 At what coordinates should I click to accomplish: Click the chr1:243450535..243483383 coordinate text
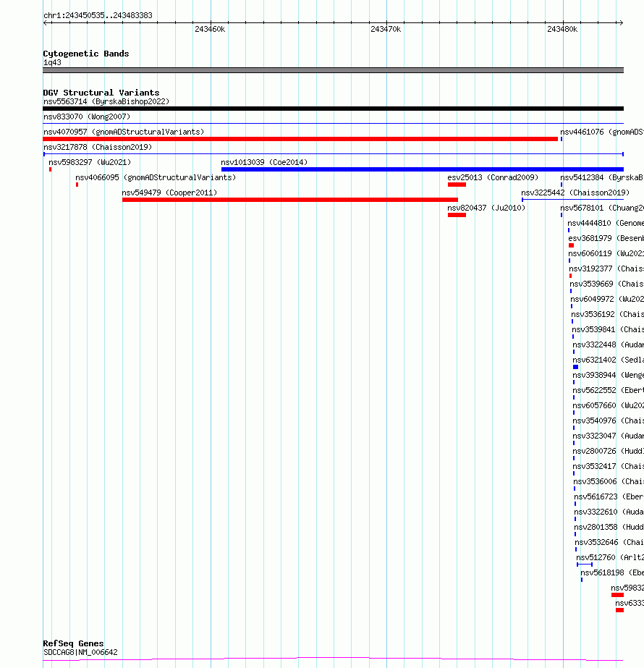pyautogui.click(x=98, y=15)
